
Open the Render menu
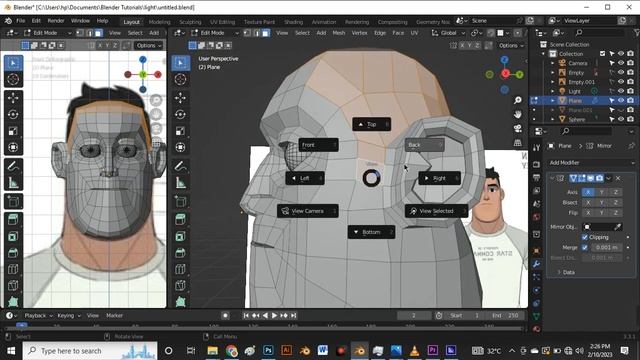[x=56, y=21]
